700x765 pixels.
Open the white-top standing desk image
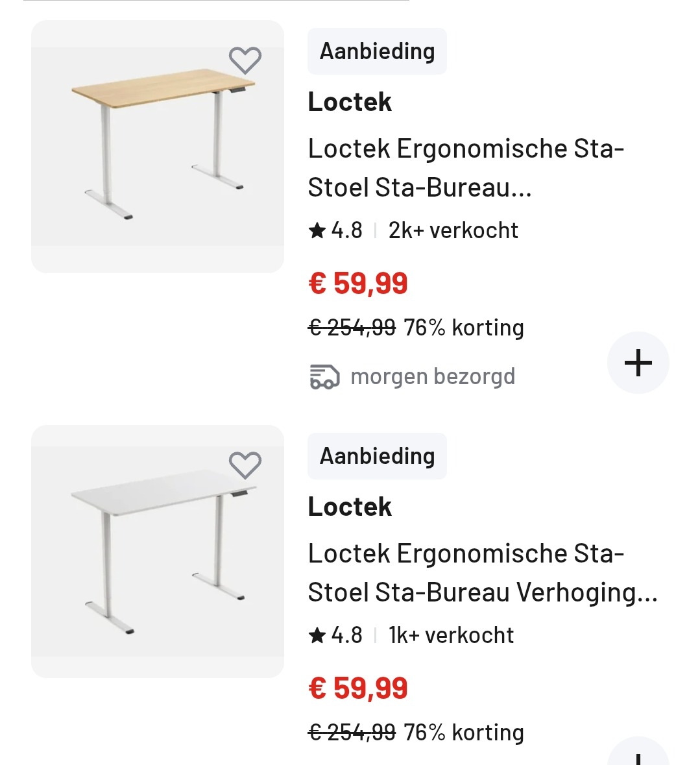tap(158, 552)
